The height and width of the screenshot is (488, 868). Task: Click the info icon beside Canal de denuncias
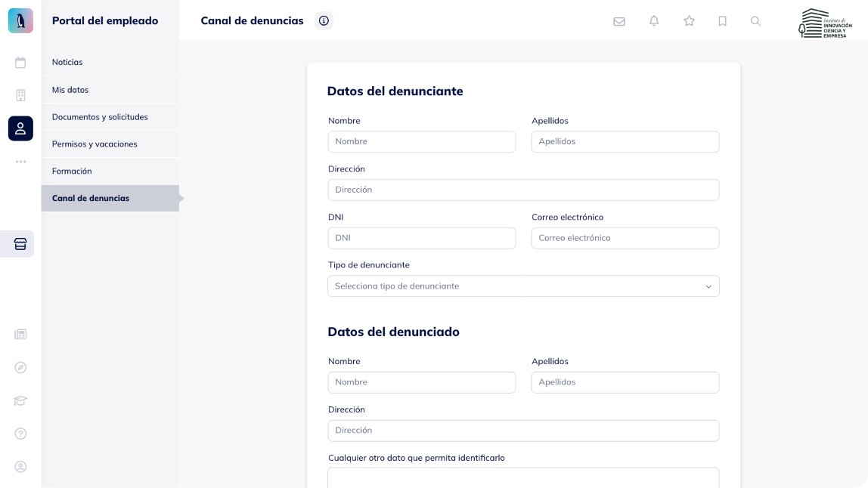(x=324, y=20)
